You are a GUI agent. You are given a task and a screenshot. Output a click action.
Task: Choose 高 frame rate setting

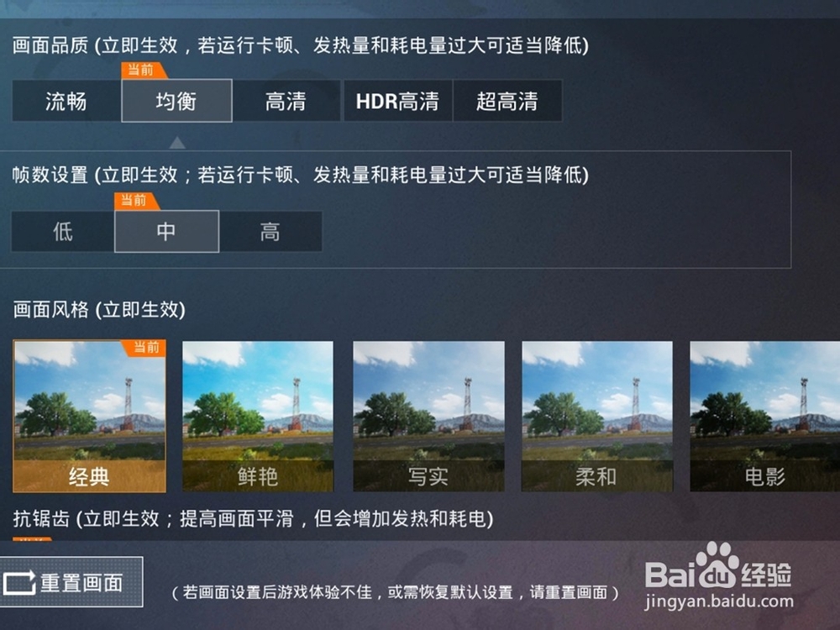[270, 232]
